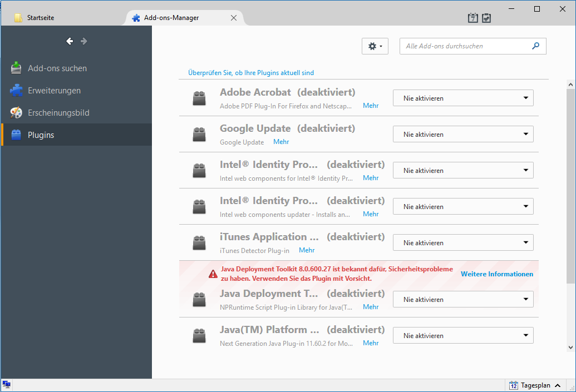The height and width of the screenshot is (392, 576).
Task: Expand Google Update activation dropdown
Action: pyautogui.click(x=463, y=135)
